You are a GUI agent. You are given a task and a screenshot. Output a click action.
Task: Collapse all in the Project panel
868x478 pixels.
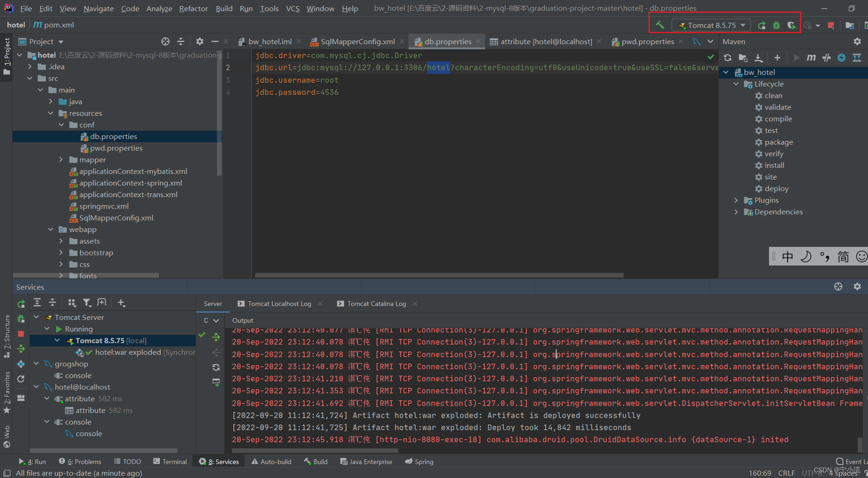pos(181,41)
